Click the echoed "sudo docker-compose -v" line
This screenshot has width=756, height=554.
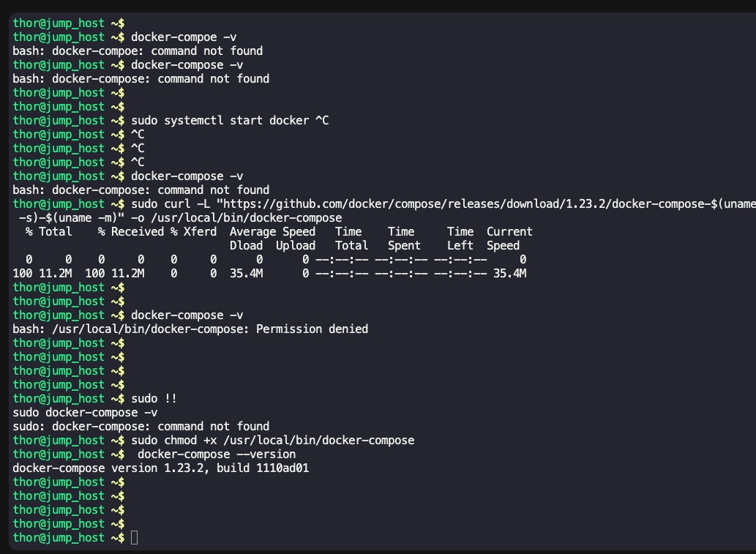(85, 413)
